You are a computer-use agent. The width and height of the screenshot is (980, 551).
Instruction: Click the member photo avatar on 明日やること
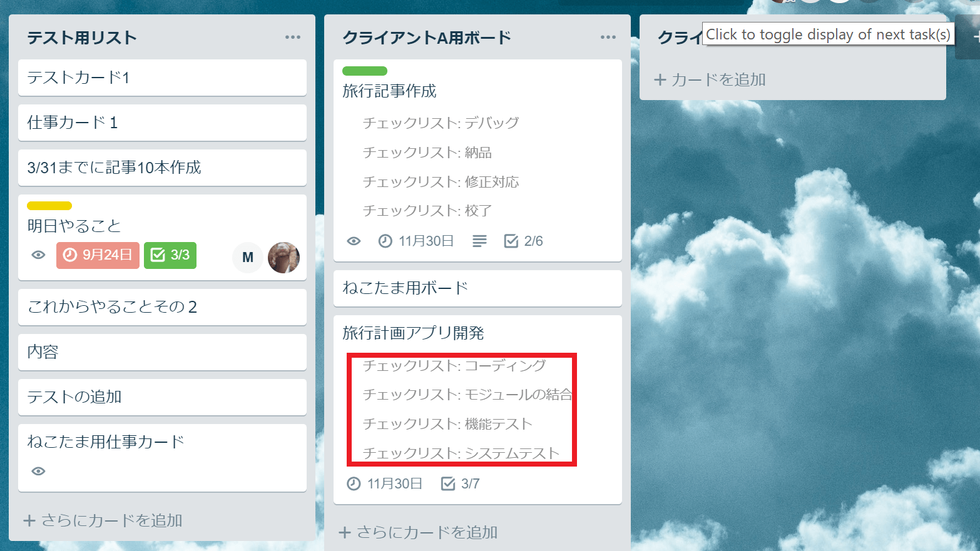(283, 257)
